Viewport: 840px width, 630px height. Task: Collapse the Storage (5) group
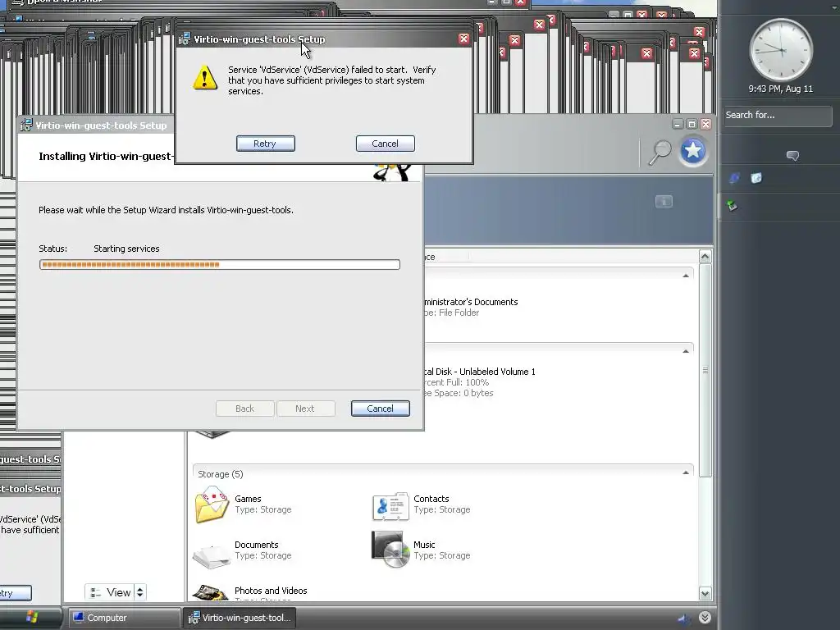tap(686, 473)
